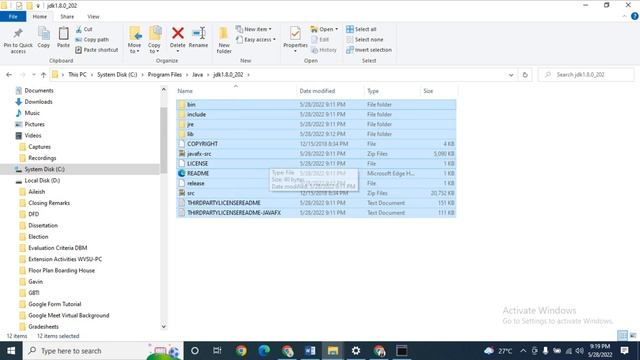Image resolution: width=640 pixels, height=360 pixels.
Task: Click Java in address breadcrumb
Action: [x=198, y=75]
